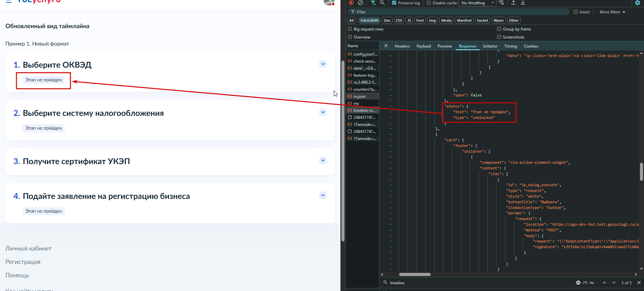Image resolution: width=644 pixels, height=291 pixels.
Task: Open the Помощь footer link
Action: (x=17, y=275)
